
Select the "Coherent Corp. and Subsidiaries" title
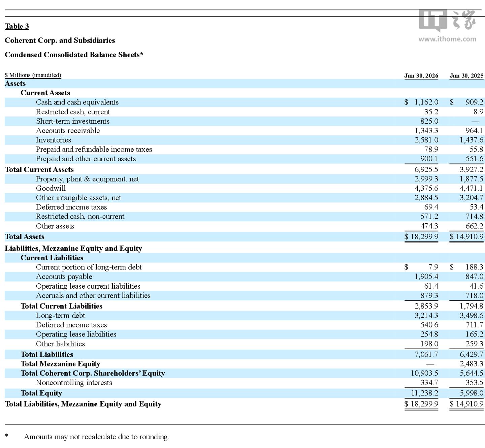coord(60,40)
